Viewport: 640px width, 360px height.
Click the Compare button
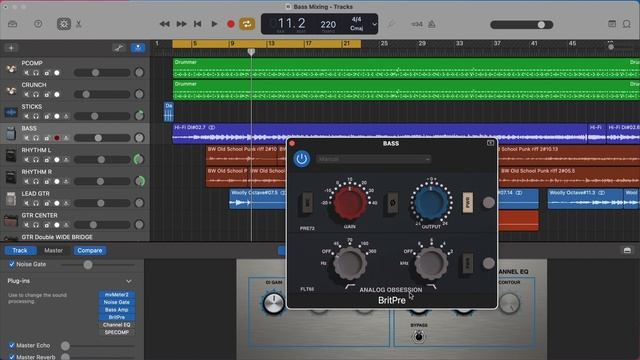[90, 250]
